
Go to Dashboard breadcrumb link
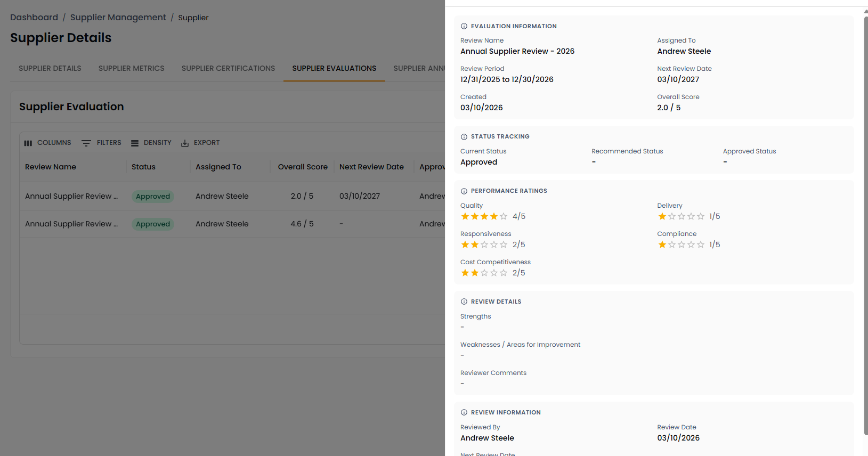pos(34,18)
